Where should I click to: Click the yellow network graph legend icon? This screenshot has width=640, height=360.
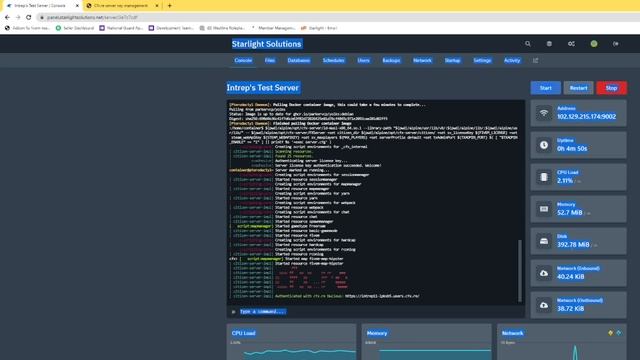click(611, 333)
